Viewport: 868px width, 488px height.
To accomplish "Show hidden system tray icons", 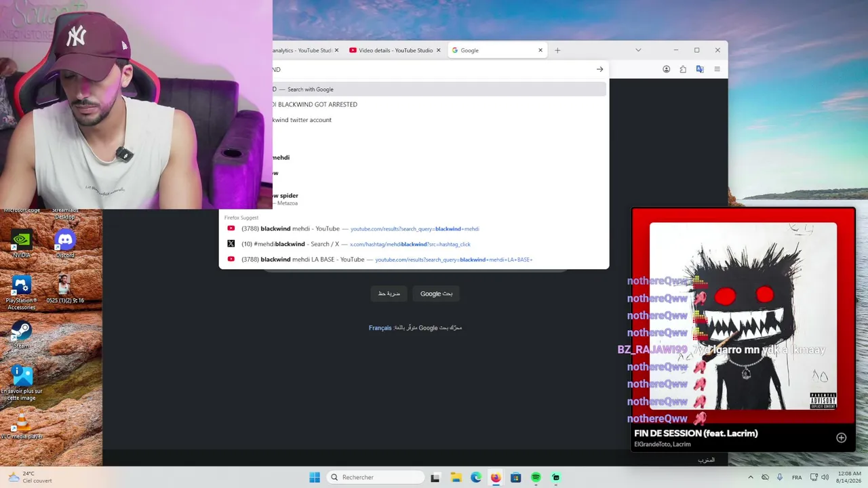I will (750, 477).
